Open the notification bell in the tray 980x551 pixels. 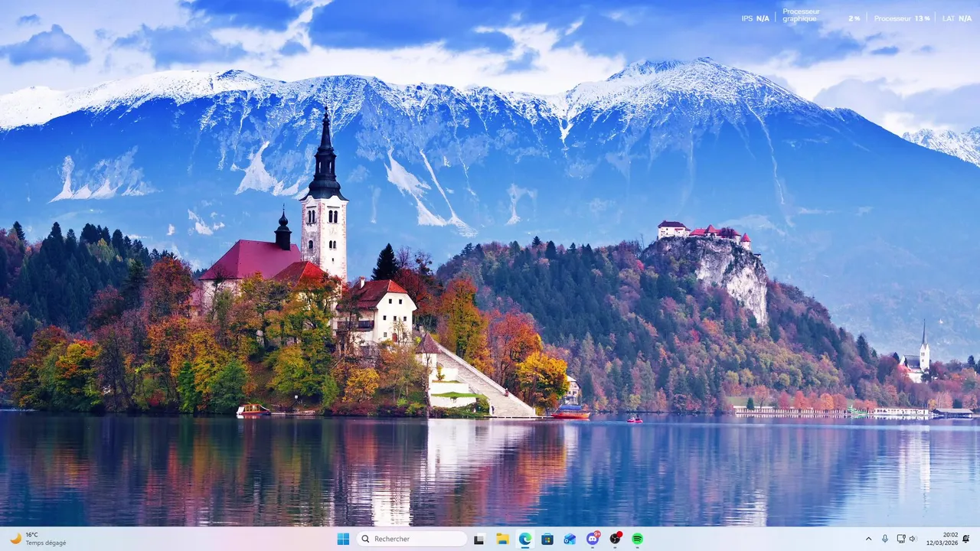(x=966, y=539)
